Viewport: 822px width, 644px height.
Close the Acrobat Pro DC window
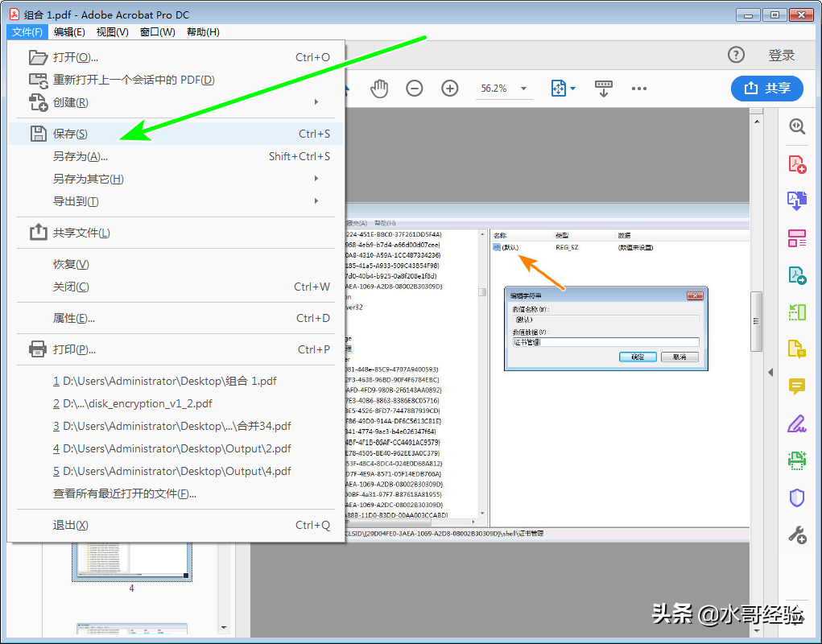[x=802, y=15]
